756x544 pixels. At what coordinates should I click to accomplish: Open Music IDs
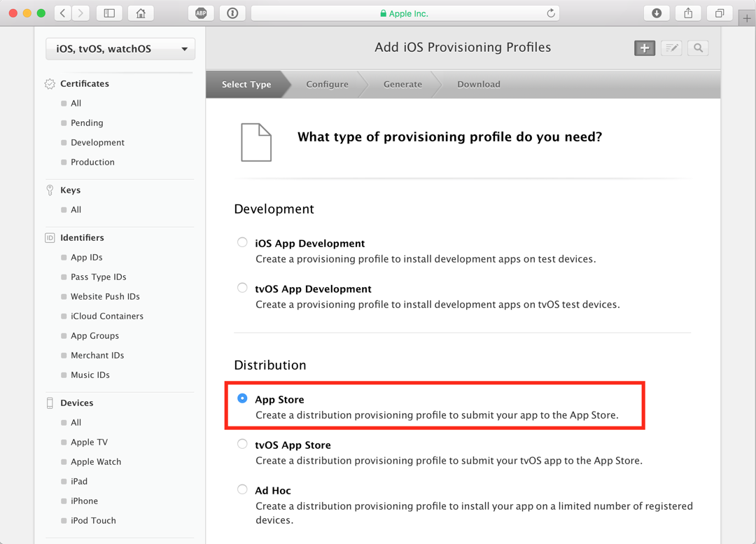coord(90,375)
